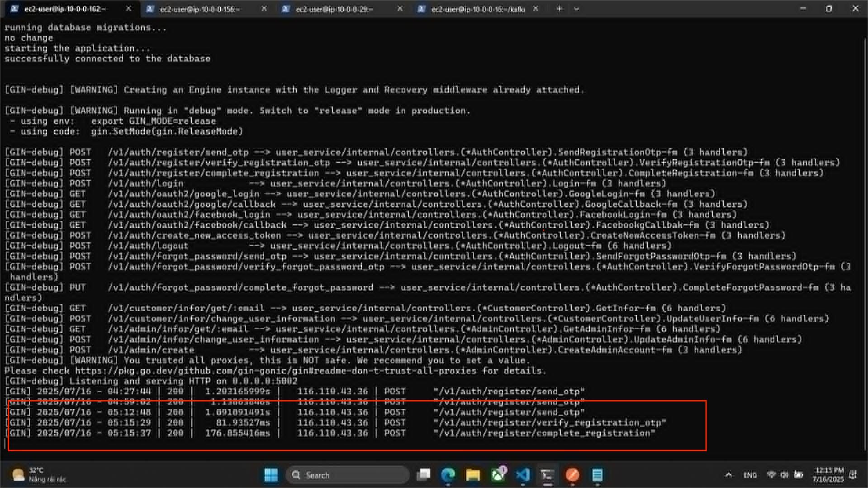Image resolution: width=868 pixels, height=488 pixels.
Task: Switch to the ec2-user@ip-10-0-0-16 kafka tab
Action: [x=477, y=9]
